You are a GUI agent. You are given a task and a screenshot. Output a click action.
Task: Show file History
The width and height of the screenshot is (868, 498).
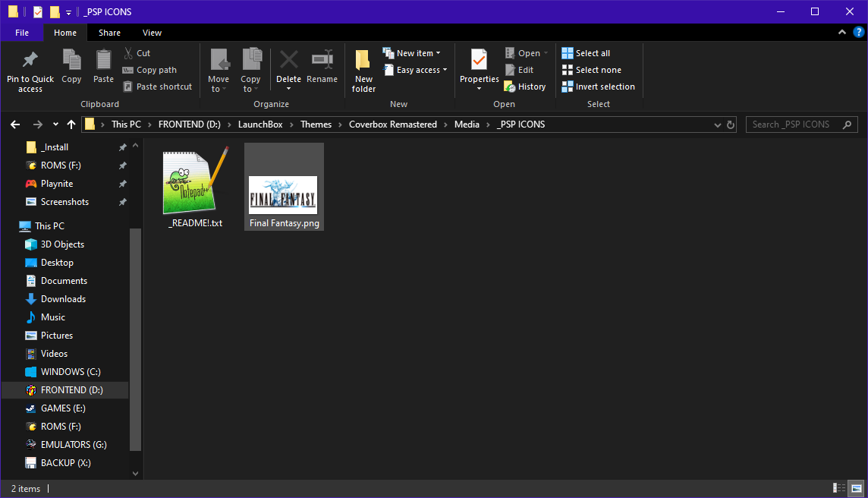pos(525,87)
